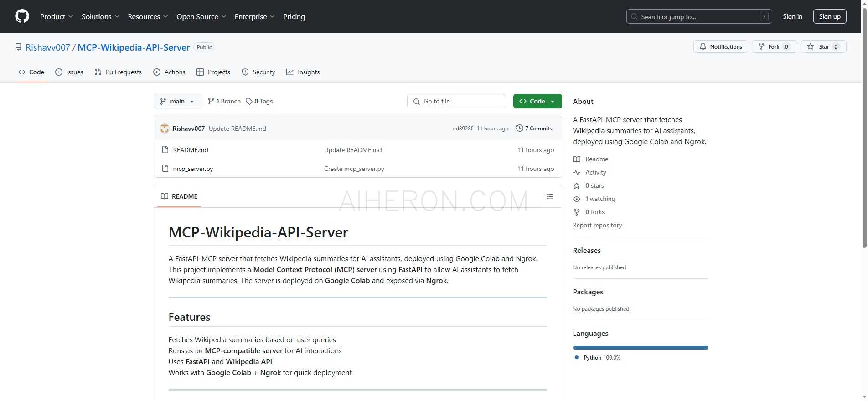Click the Rishavv007 avatar in commit row
Viewport: 868px width, 401px height.
(165, 129)
